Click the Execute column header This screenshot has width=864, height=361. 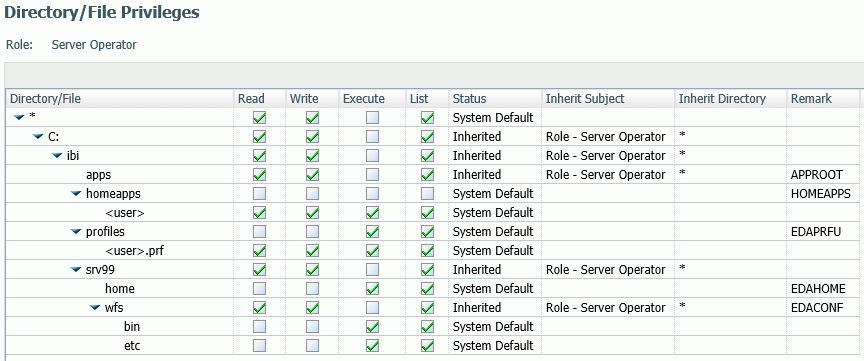[x=372, y=99]
